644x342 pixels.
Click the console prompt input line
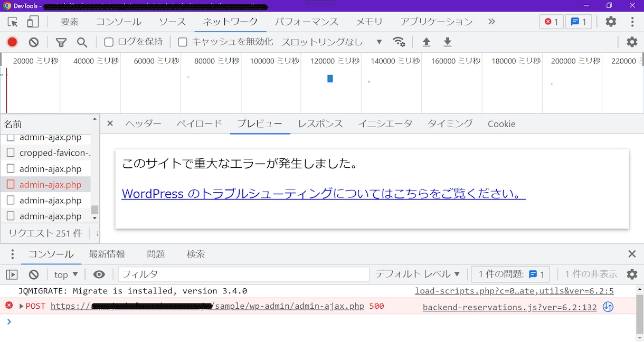(322, 321)
